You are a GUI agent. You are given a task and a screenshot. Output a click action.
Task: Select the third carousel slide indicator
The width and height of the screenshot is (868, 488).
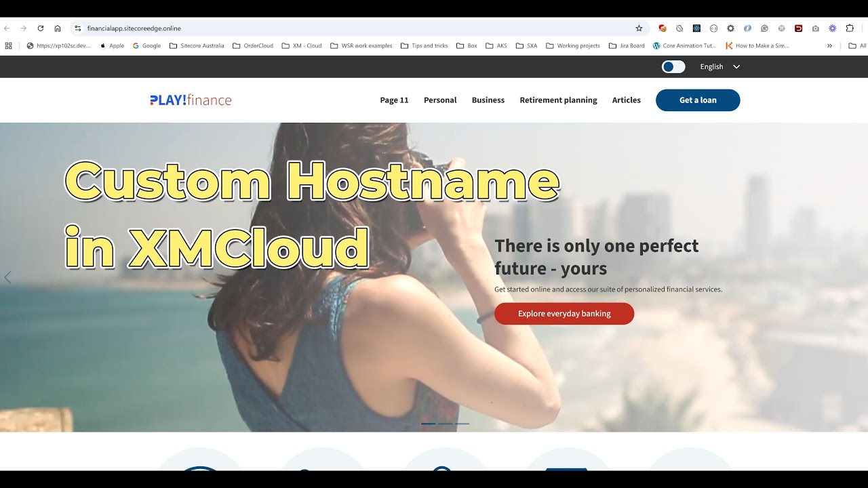462,424
